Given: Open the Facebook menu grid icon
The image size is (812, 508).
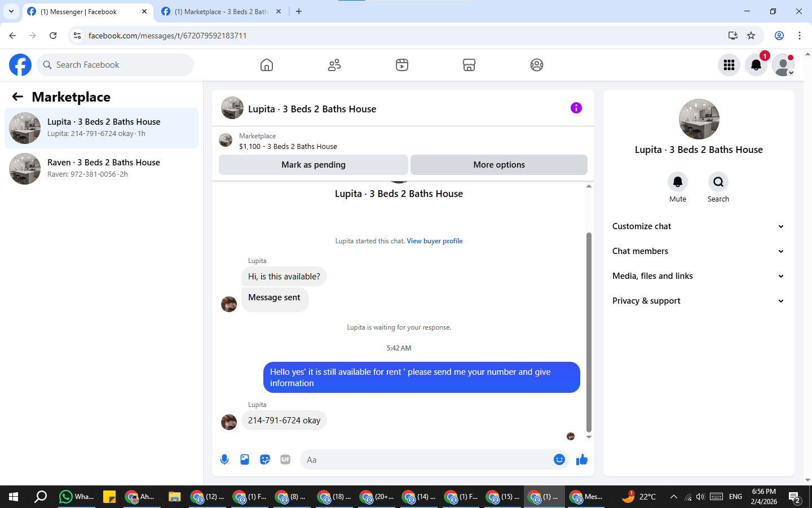Looking at the screenshot, I should 729,65.
